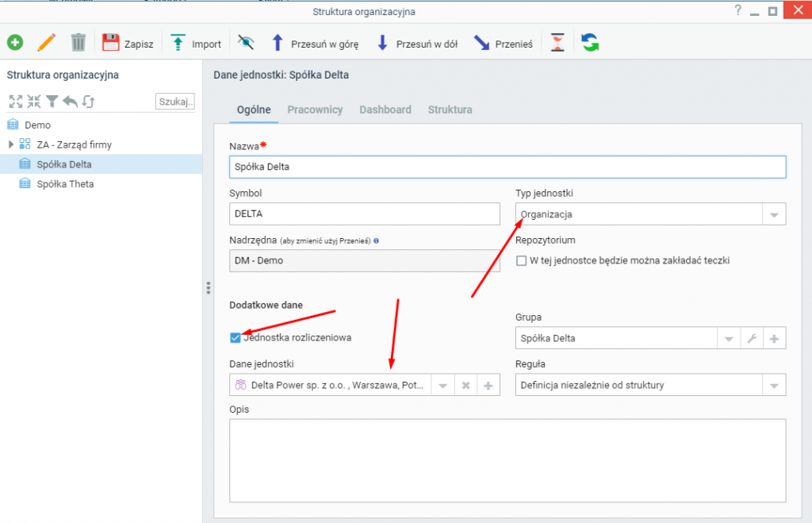Open the Struktura tab
812x523 pixels.
click(450, 110)
